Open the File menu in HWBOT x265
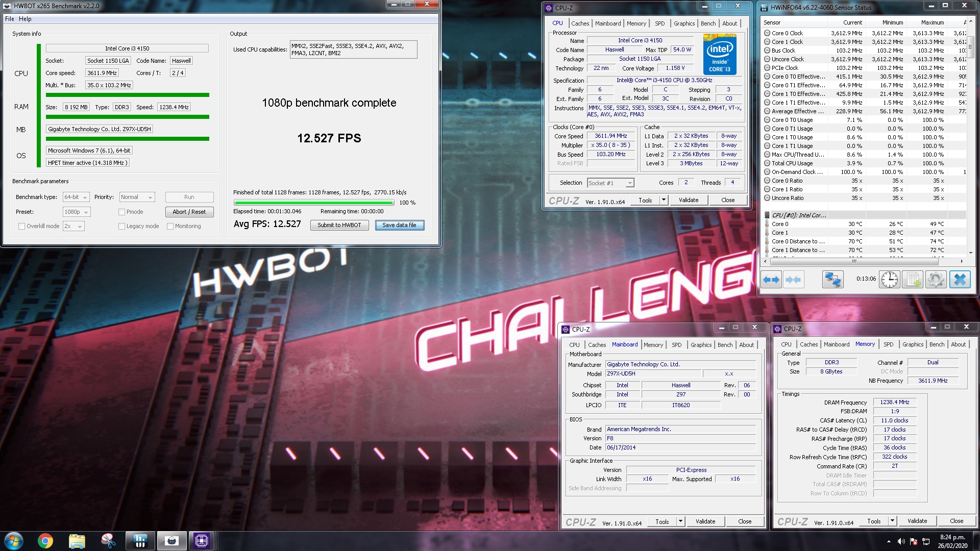The image size is (980, 551). [x=10, y=19]
